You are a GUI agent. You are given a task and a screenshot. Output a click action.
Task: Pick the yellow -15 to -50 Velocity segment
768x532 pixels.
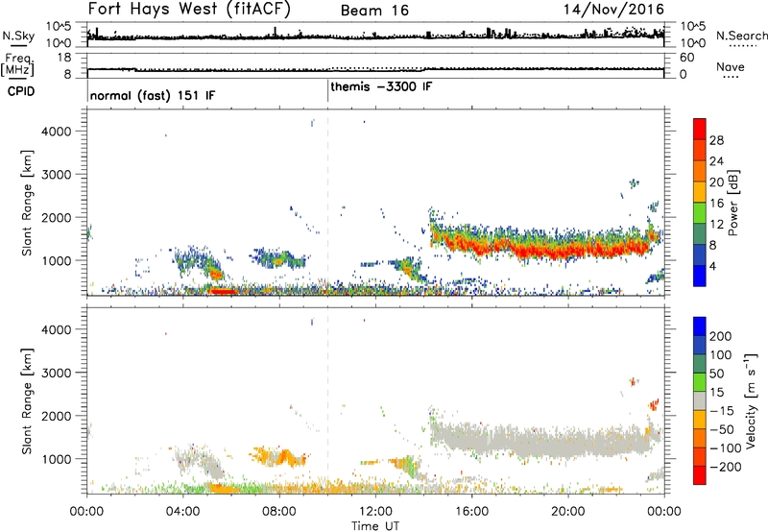tap(700, 420)
